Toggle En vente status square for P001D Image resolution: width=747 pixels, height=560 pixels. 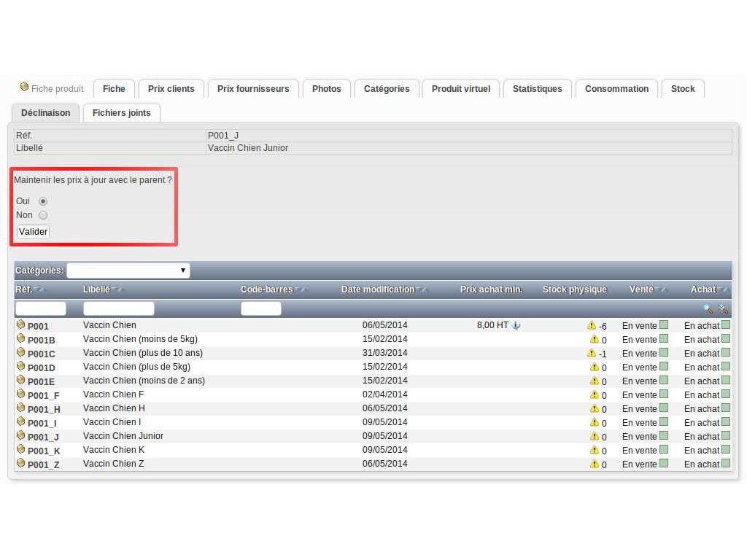click(664, 367)
